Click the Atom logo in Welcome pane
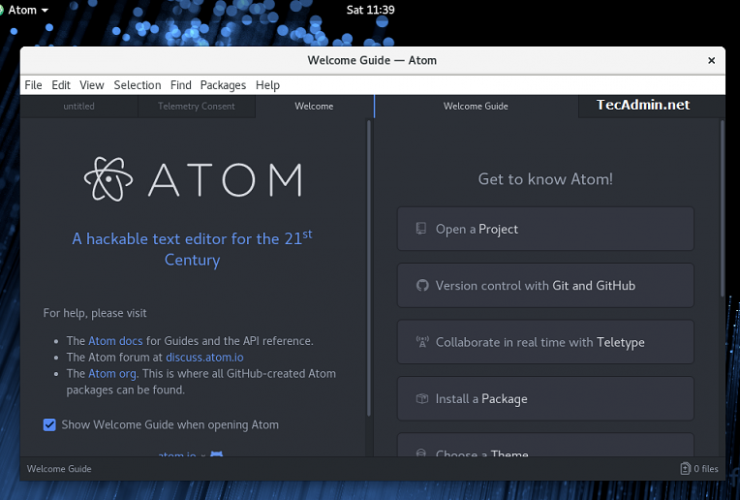 tap(108, 179)
